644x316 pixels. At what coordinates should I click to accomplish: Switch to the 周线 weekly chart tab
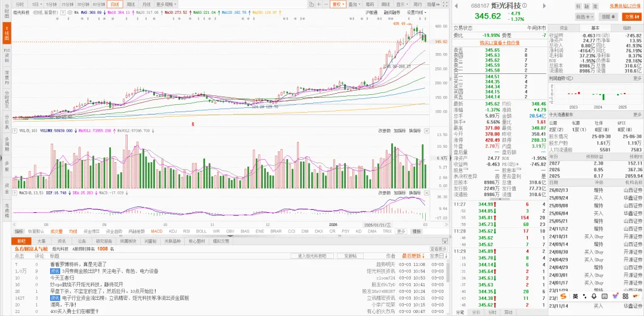pyautogui.click(x=131, y=4)
